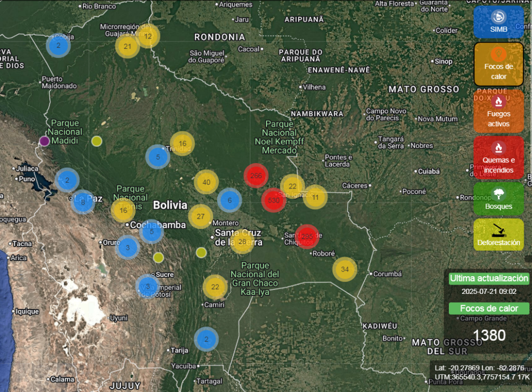Click the blue 3 cluster near Oruro
Screen dimensions: 532x392
(x=128, y=248)
